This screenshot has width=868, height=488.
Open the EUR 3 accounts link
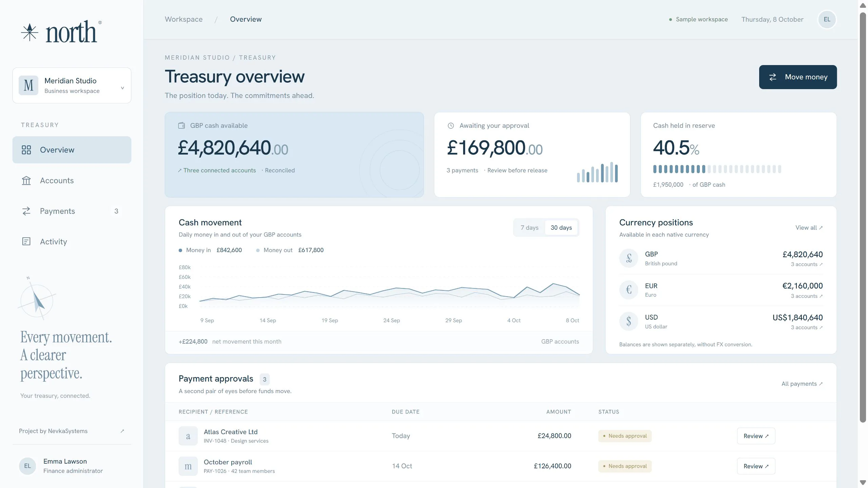pyautogui.click(x=807, y=296)
